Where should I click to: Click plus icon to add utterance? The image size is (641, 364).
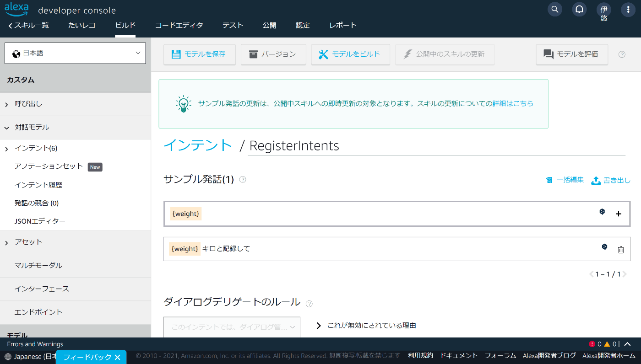[619, 214]
